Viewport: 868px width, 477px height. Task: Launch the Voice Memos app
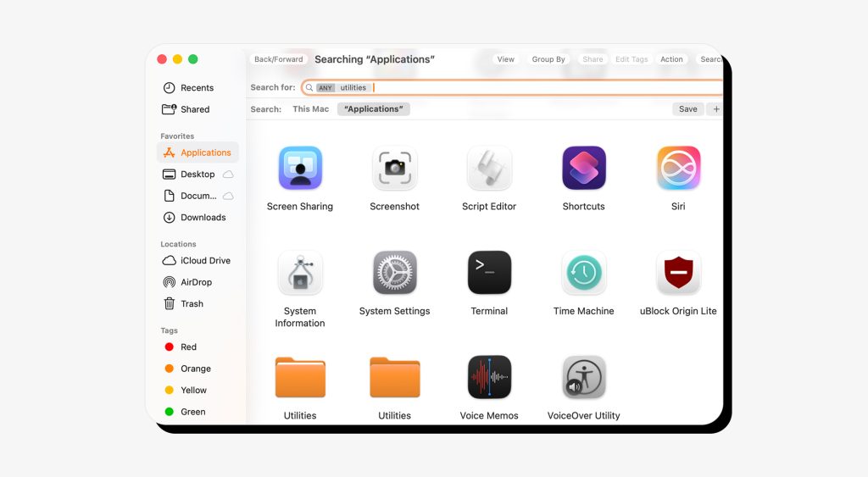489,377
